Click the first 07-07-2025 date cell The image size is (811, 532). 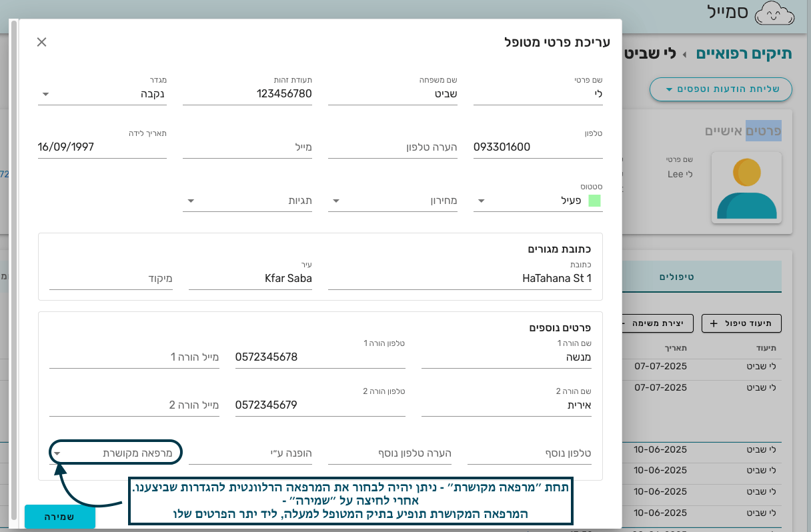660,366
